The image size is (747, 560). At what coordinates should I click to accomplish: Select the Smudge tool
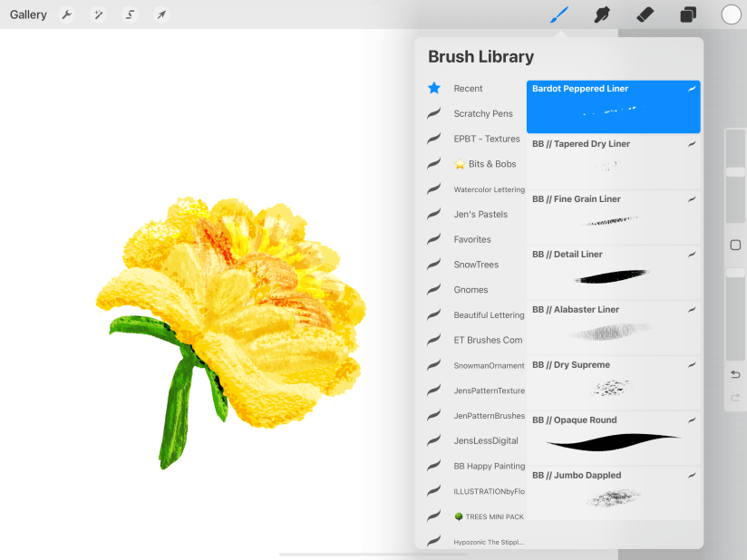[601, 14]
